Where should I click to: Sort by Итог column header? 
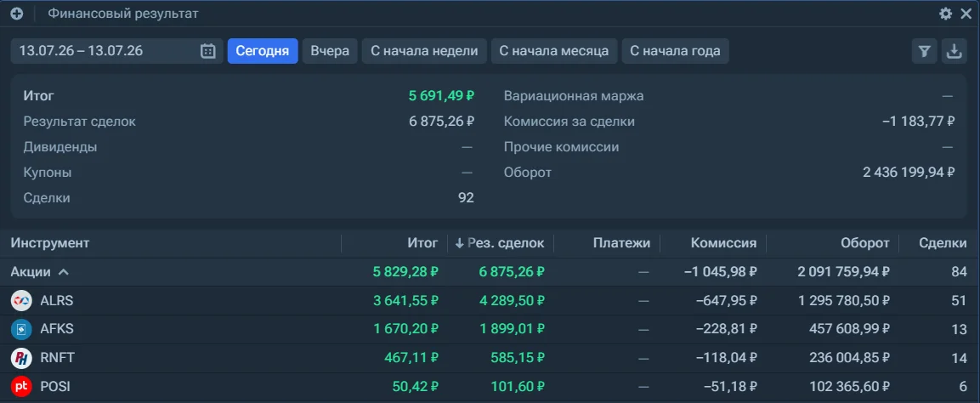click(x=423, y=243)
